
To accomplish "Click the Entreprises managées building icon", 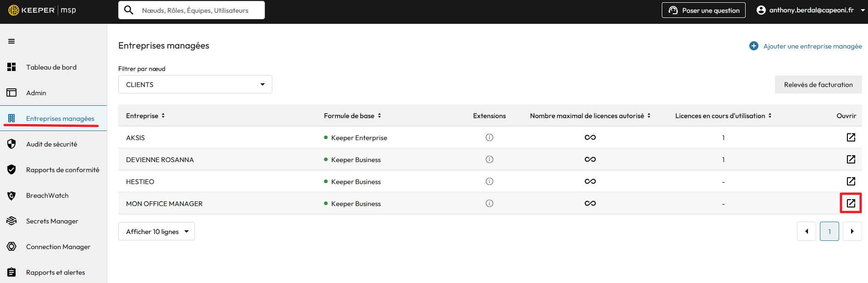I will coord(11,118).
